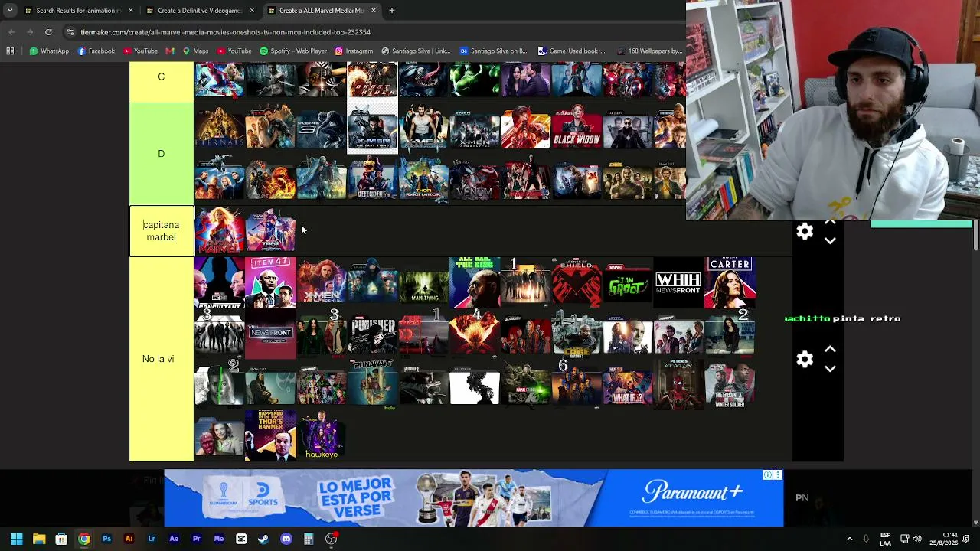980x551 pixels.
Task: Click the 'D' tier label
Action: 161,154
